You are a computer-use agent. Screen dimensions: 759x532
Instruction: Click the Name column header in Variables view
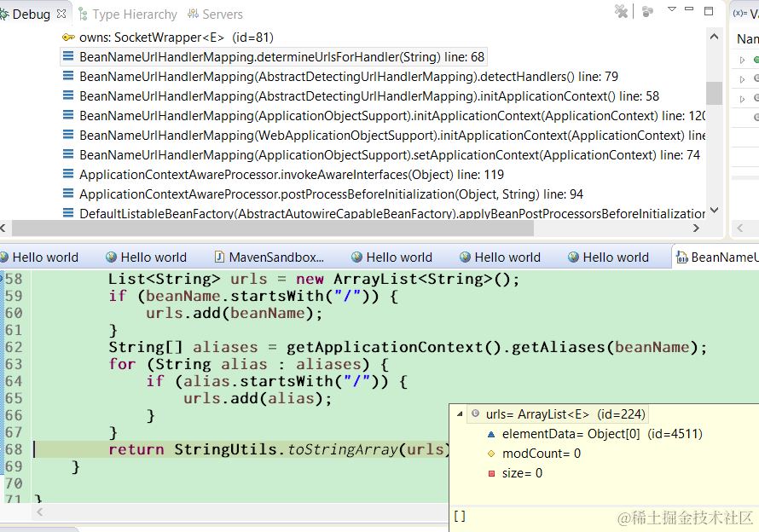pyautogui.click(x=747, y=38)
